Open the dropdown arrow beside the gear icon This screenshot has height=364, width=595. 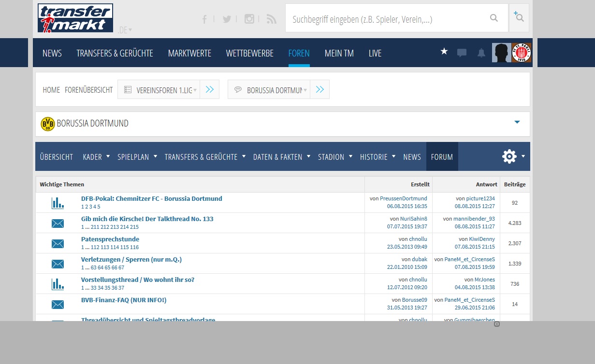(x=523, y=156)
